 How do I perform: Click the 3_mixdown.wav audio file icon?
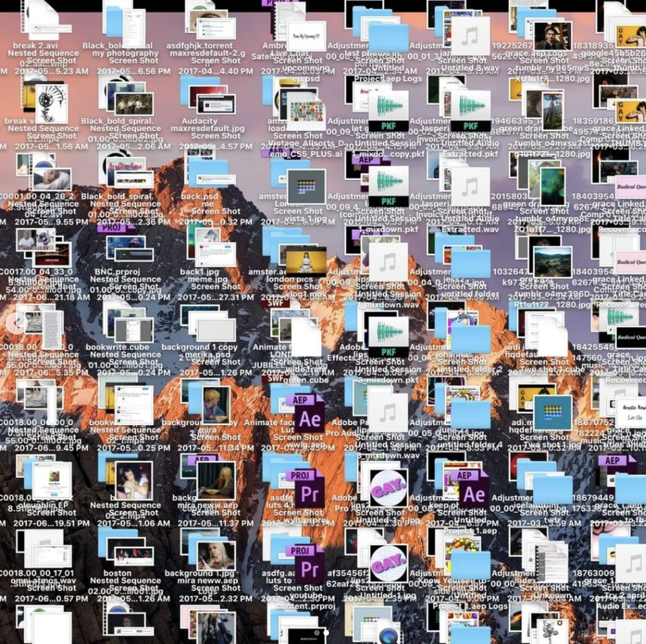coord(388,413)
